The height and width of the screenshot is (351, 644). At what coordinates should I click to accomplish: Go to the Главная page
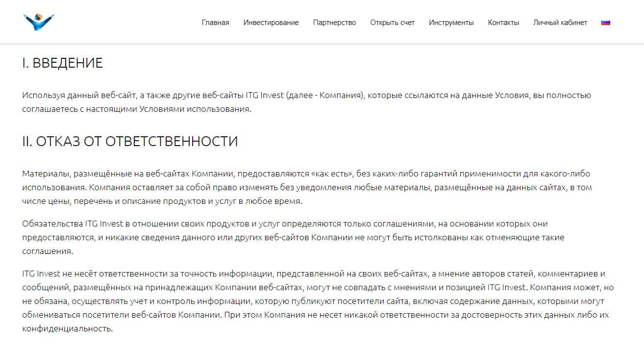click(x=215, y=23)
